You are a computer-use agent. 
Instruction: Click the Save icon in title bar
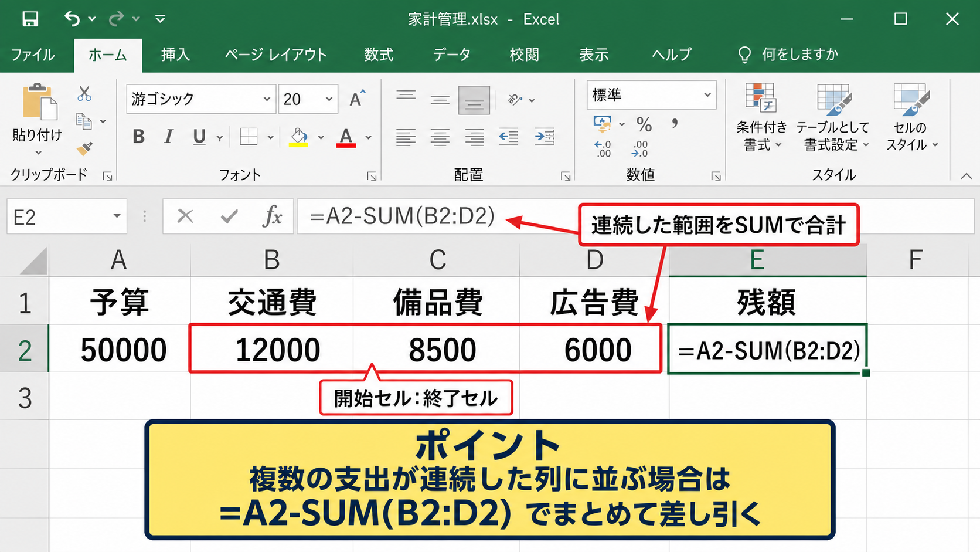coord(30,19)
